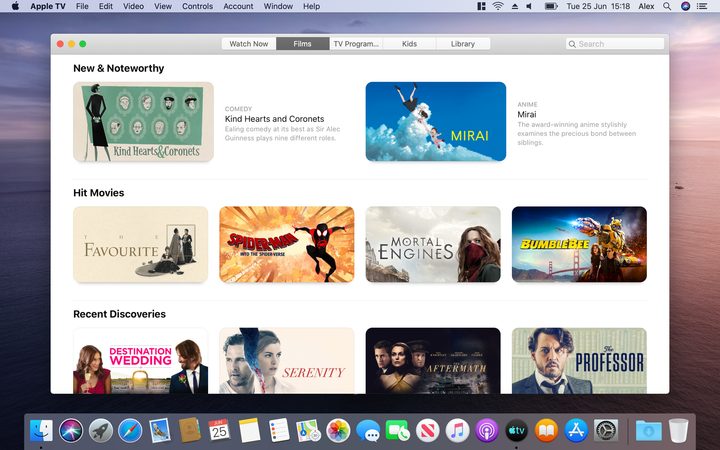Open Contacts book icon in dock

pyautogui.click(x=189, y=431)
